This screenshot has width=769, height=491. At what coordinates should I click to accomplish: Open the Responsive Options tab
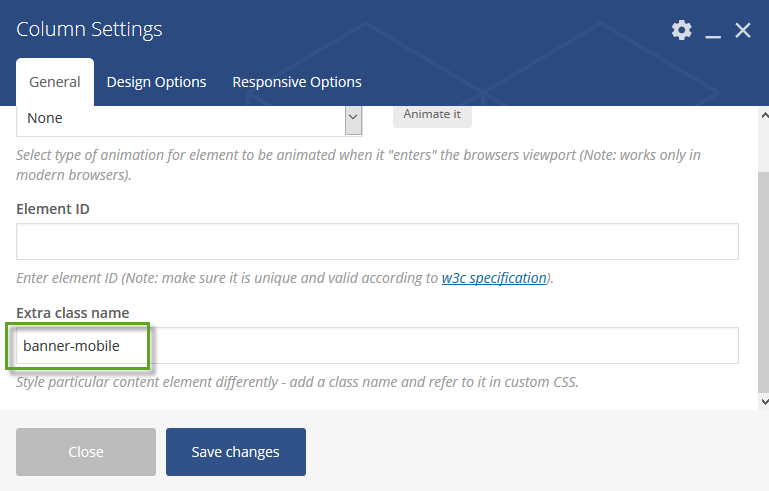pyautogui.click(x=297, y=82)
